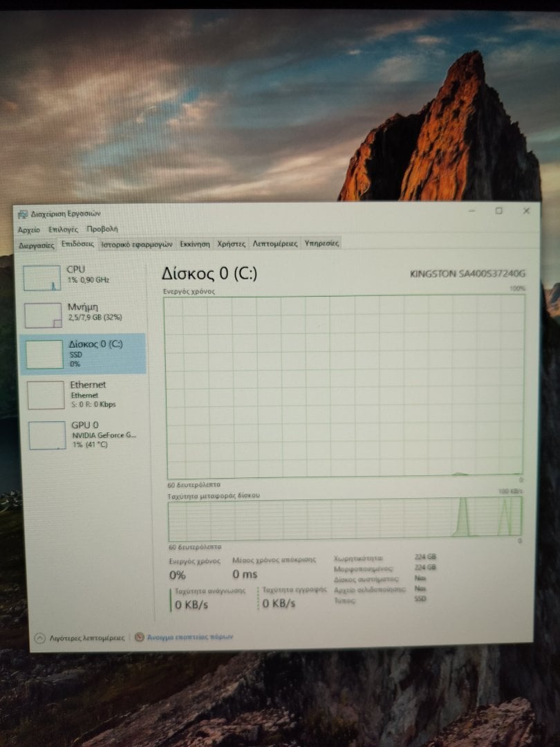Click the KINGSTON SA400S37240G model text
This screenshot has width=560, height=747.
pos(467,273)
